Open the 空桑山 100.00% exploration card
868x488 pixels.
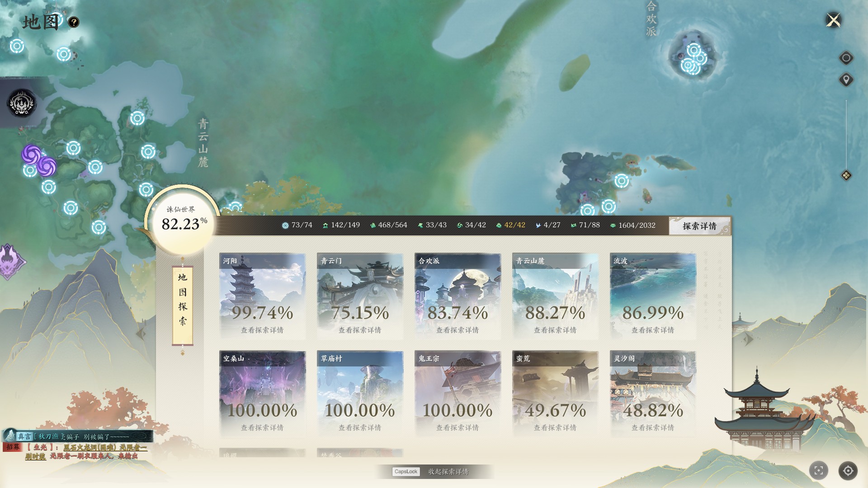263,394
